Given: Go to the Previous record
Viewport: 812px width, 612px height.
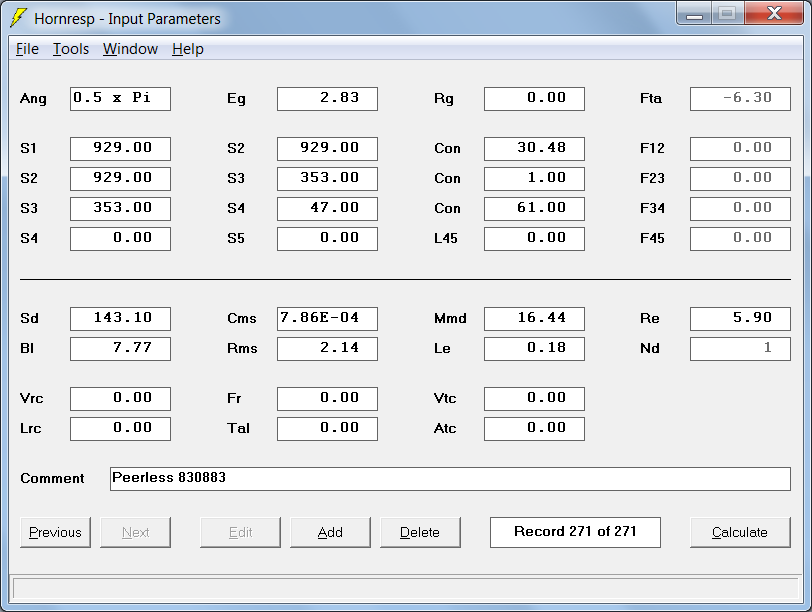Looking at the screenshot, I should click(55, 532).
